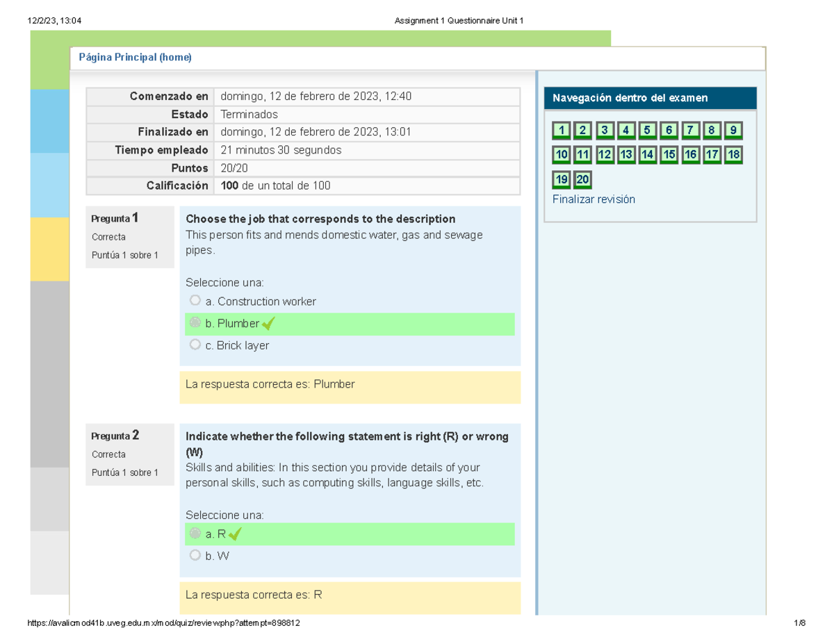This screenshot has height=644, width=834.
Task: Click the Finalizar revisión link
Action: tap(594, 199)
